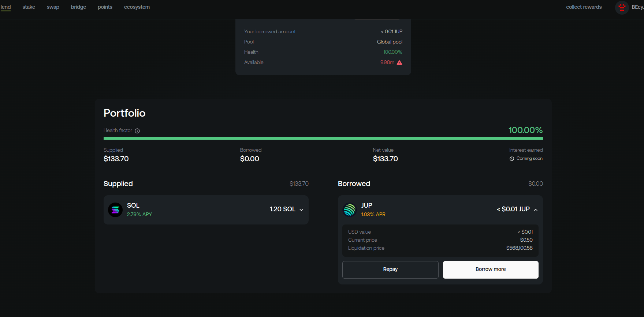Open the red wallet avatar icon

tap(622, 7)
